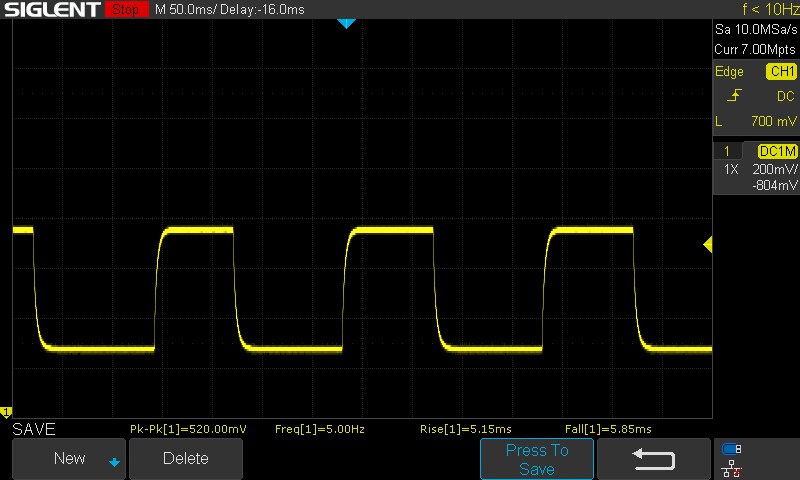Click the M 50.0ms/ timebase readout
The height and width of the screenshot is (480, 800).
(184, 9)
